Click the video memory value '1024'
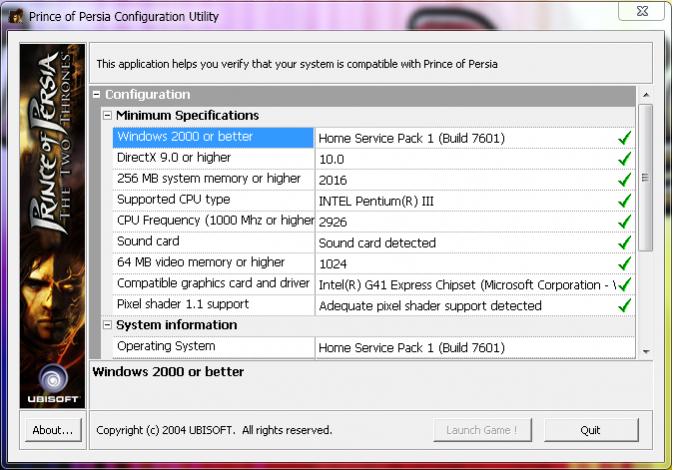The height and width of the screenshot is (470, 673). coord(333,264)
